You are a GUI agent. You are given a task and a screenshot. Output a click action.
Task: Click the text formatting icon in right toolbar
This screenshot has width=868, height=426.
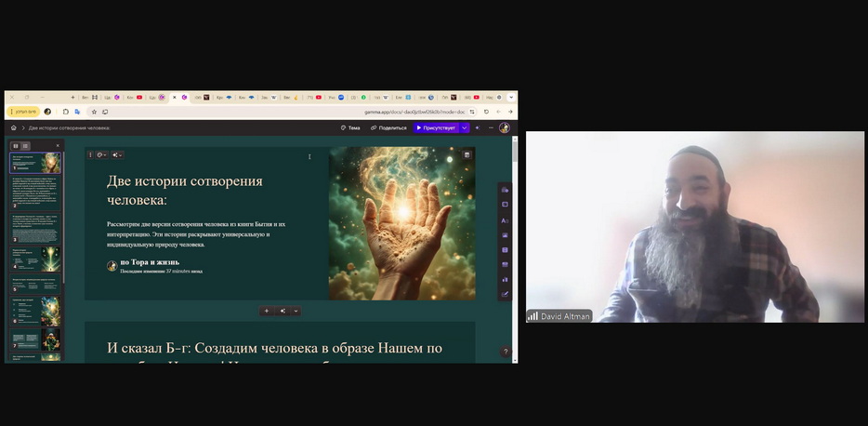tap(505, 220)
